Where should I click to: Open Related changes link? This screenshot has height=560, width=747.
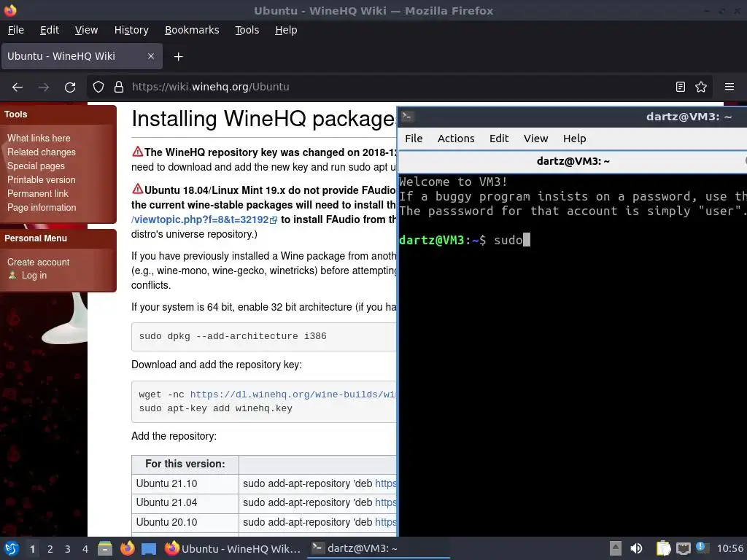coord(42,152)
